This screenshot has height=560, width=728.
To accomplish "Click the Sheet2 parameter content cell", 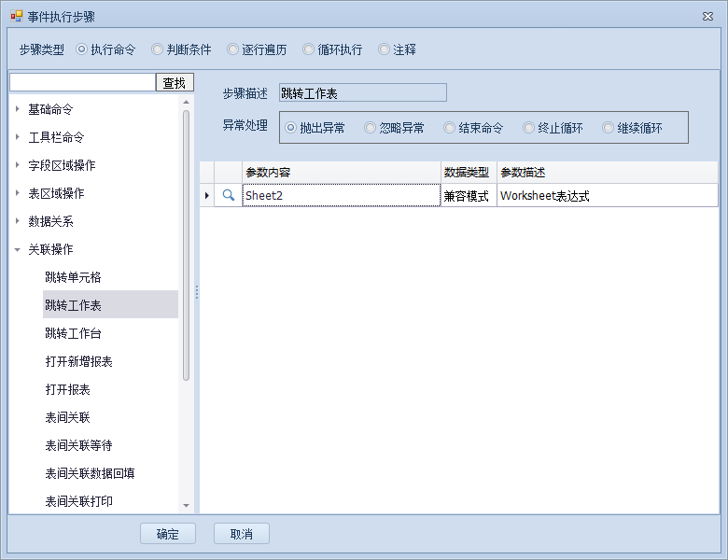I will pos(341,196).
